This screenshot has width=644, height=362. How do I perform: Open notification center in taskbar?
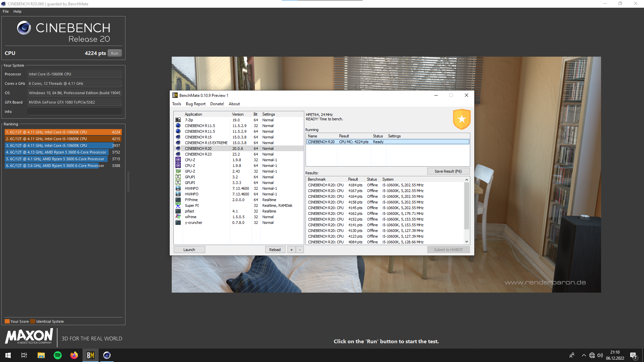(634, 355)
